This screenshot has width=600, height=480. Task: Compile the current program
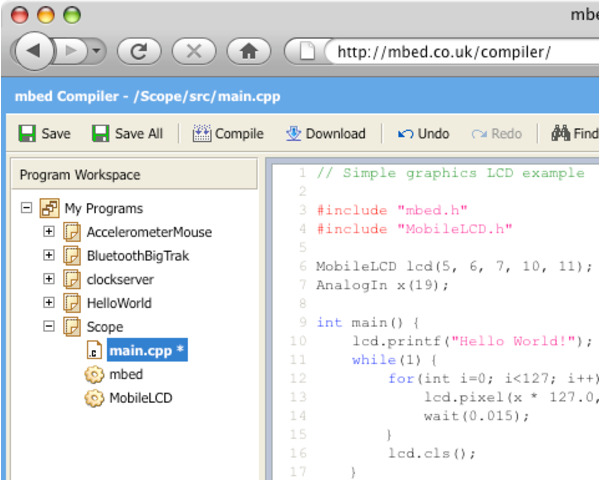(228, 134)
